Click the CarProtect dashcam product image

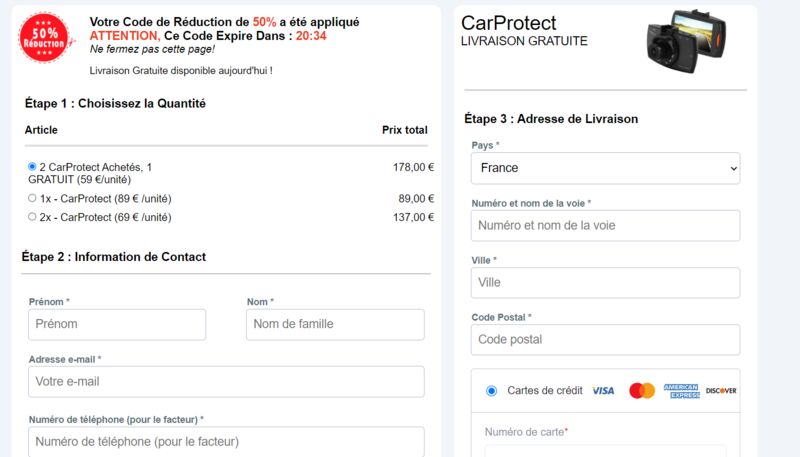[x=687, y=41]
